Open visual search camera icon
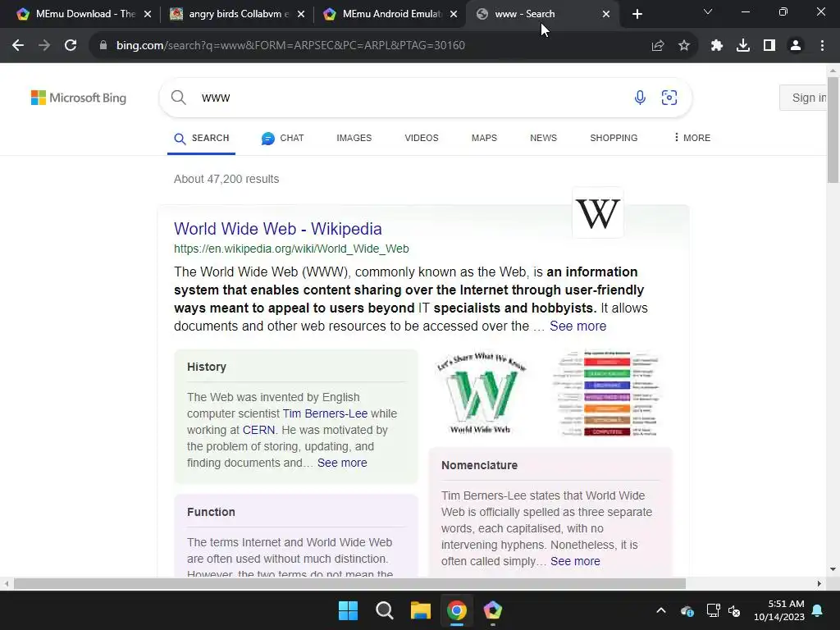 pyautogui.click(x=669, y=98)
